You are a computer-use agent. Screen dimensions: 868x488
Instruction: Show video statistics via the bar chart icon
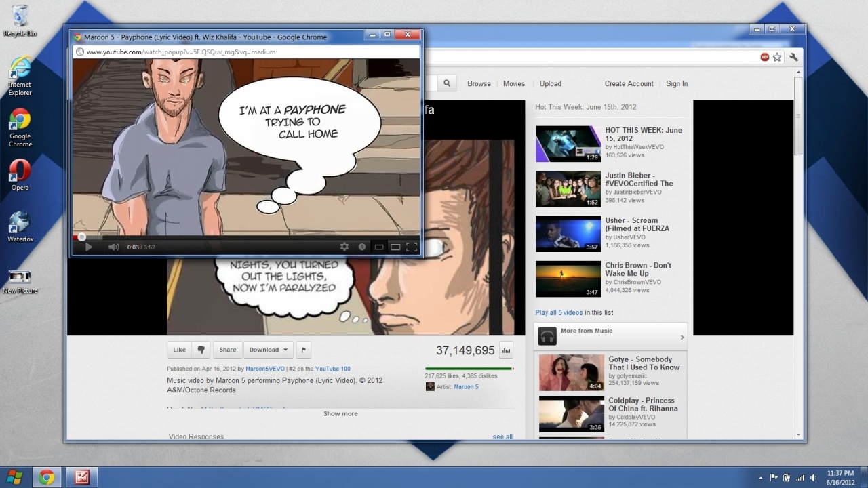pos(505,350)
